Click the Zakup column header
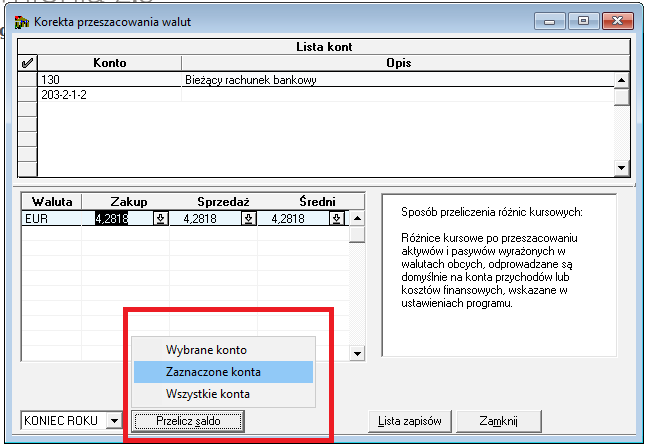The height and width of the screenshot is (447, 646). tap(129, 202)
